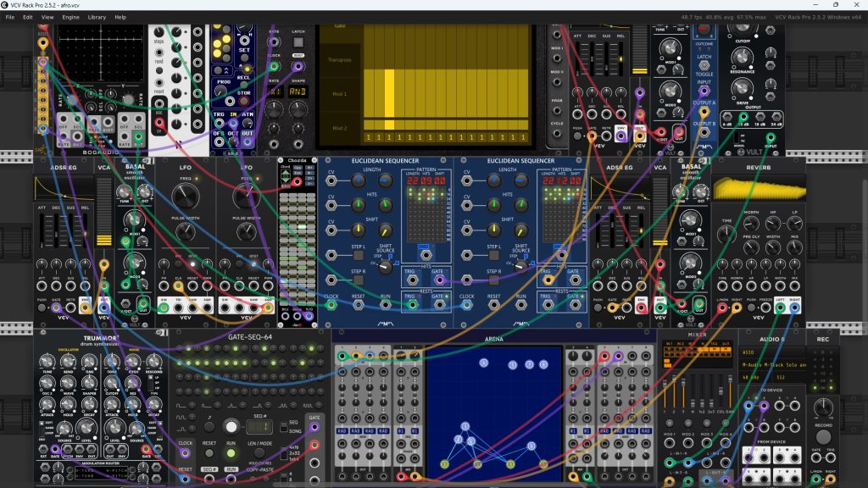868x488 pixels.
Task: Click shift source selector knob on left Euclidean Sequencer
Action: tap(385, 268)
